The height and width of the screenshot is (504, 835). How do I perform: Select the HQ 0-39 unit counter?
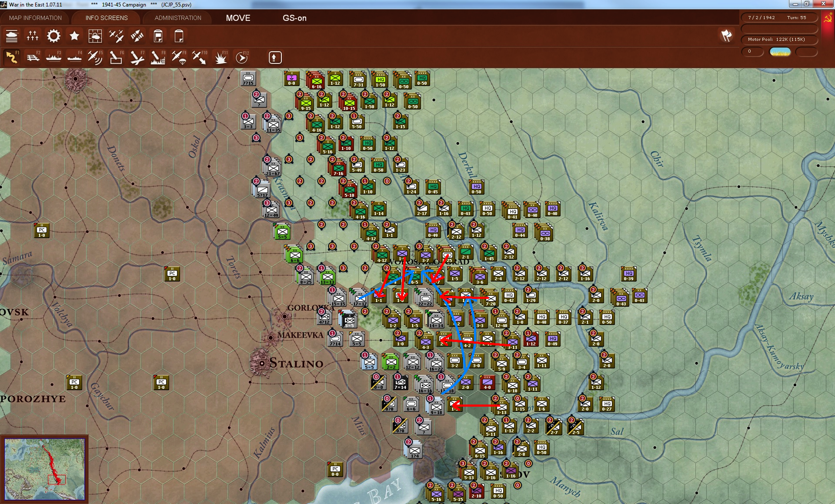(x=628, y=274)
